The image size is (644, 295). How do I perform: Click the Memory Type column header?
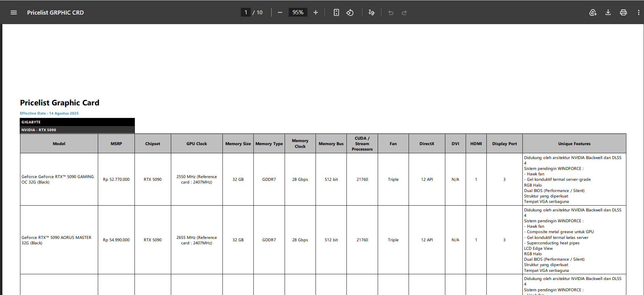(269, 144)
